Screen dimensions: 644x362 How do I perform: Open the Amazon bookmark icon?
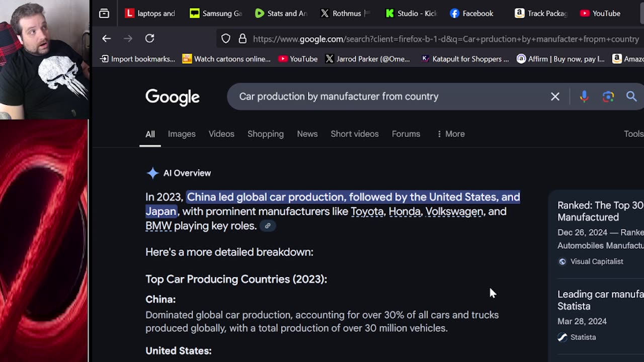(x=617, y=59)
